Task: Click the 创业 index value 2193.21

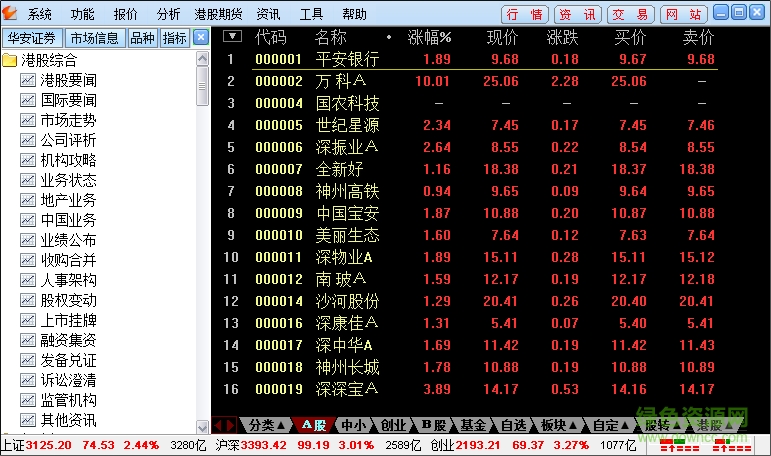Action: [x=478, y=445]
